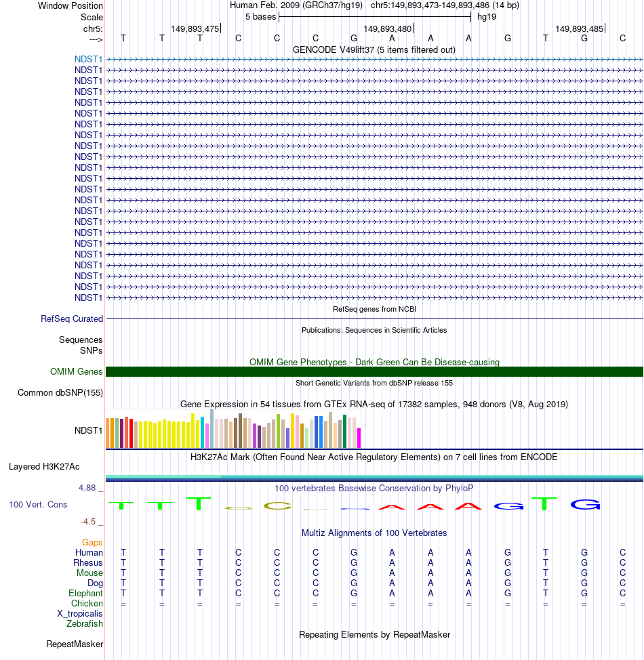Image resolution: width=644 pixels, height=660 pixels.
Task: Click the Window Position track label
Action: [70, 6]
